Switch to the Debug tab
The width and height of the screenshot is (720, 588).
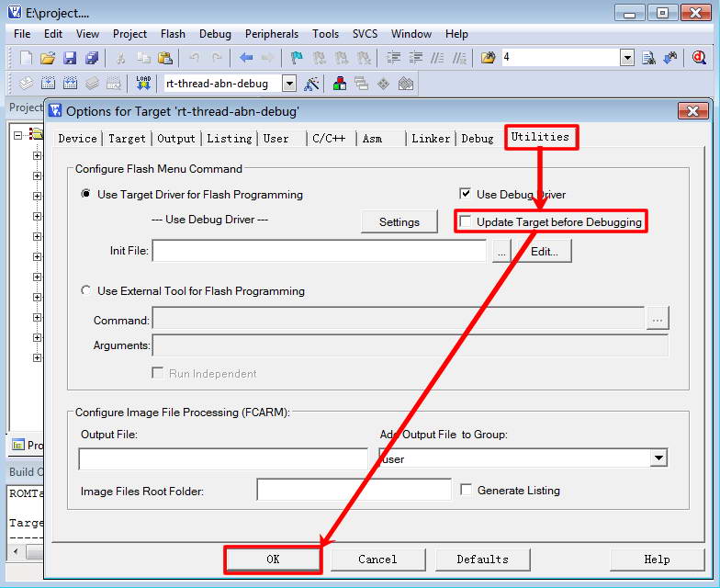click(x=477, y=139)
